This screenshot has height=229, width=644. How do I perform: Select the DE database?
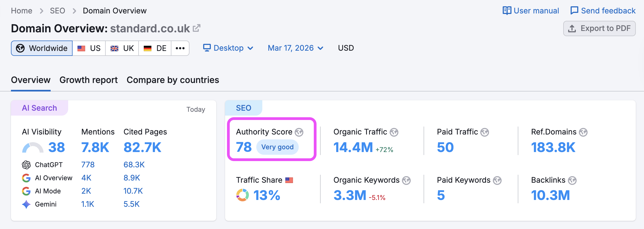point(155,48)
